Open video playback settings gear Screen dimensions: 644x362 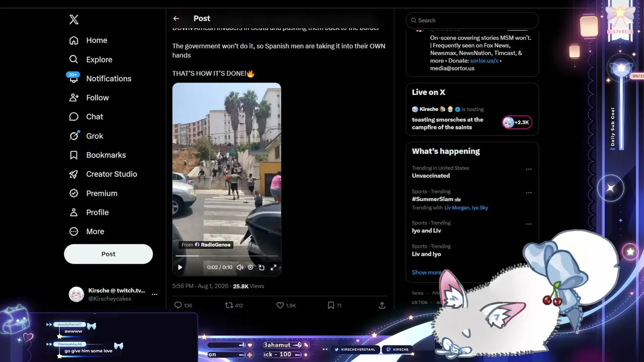251,267
